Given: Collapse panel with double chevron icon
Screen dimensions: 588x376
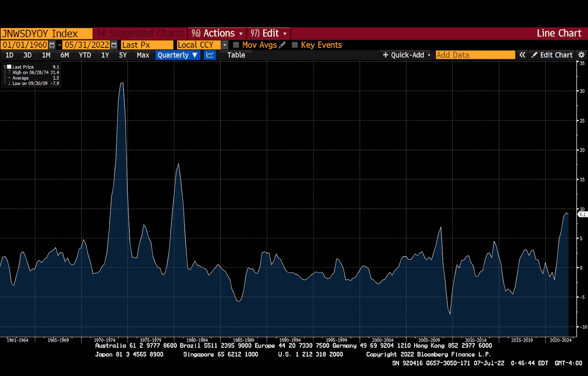Looking at the screenshot, I should pyautogui.click(x=522, y=55).
